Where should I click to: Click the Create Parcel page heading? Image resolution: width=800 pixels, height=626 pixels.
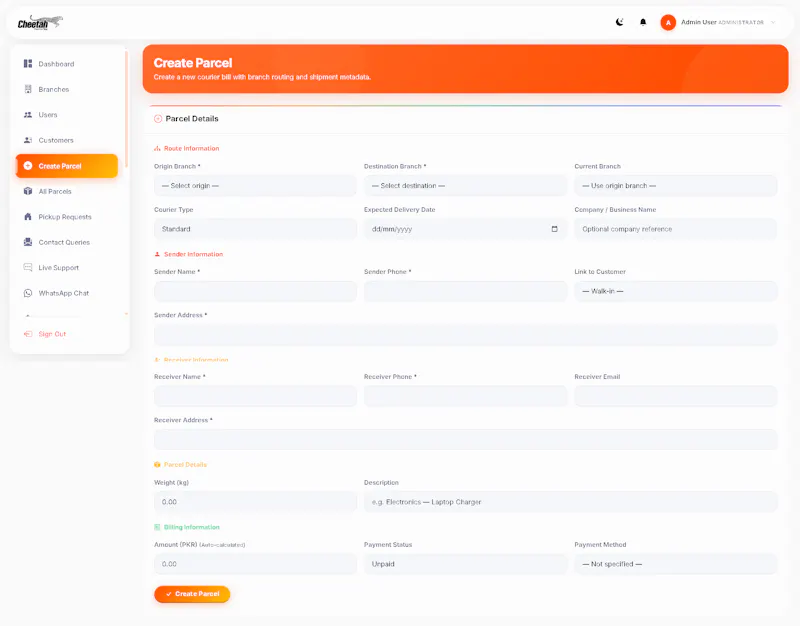[193, 63]
